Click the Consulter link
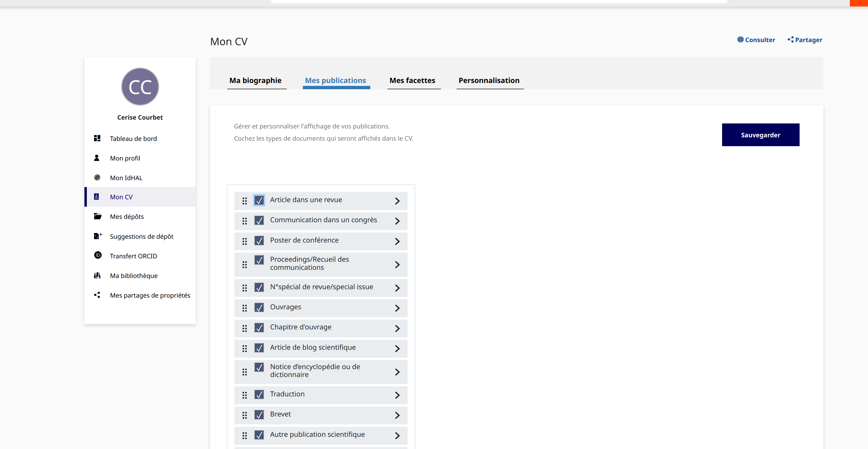Screen dimensions: 868x449 [757, 39]
